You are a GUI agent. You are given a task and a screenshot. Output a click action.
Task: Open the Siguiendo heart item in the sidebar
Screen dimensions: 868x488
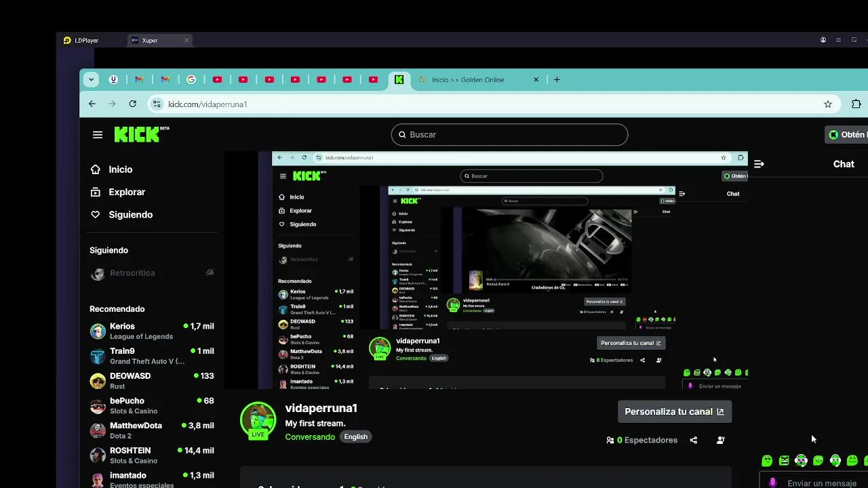tap(130, 214)
